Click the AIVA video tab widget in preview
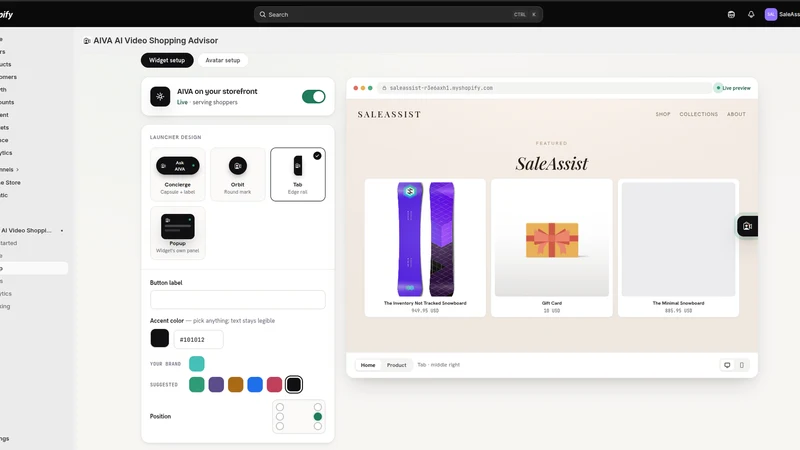This screenshot has width=800, height=450. click(747, 226)
